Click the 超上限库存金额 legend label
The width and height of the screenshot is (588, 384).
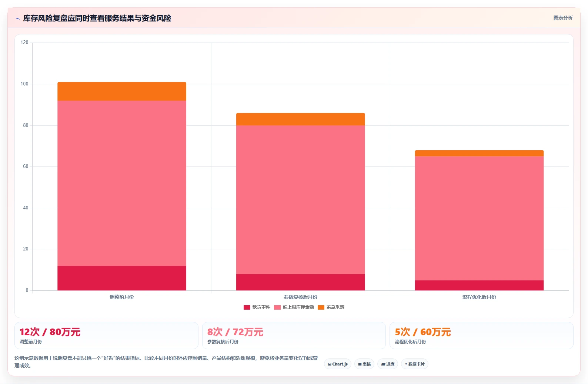298,307
